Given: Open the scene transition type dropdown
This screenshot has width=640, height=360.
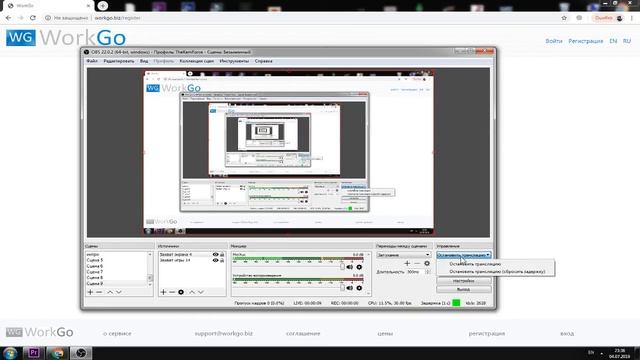Looking at the screenshot, I should (403, 255).
